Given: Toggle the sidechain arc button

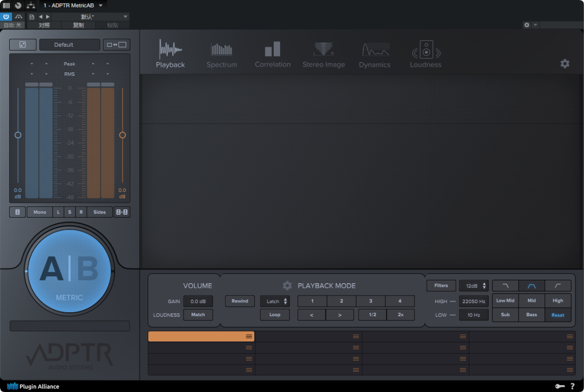Looking at the screenshot, I should 19,17.
